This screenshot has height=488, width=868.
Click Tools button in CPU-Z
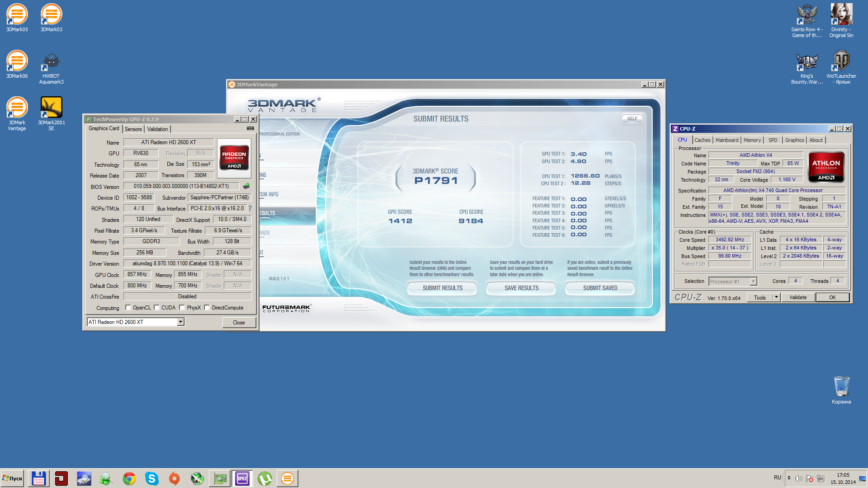[x=760, y=297]
